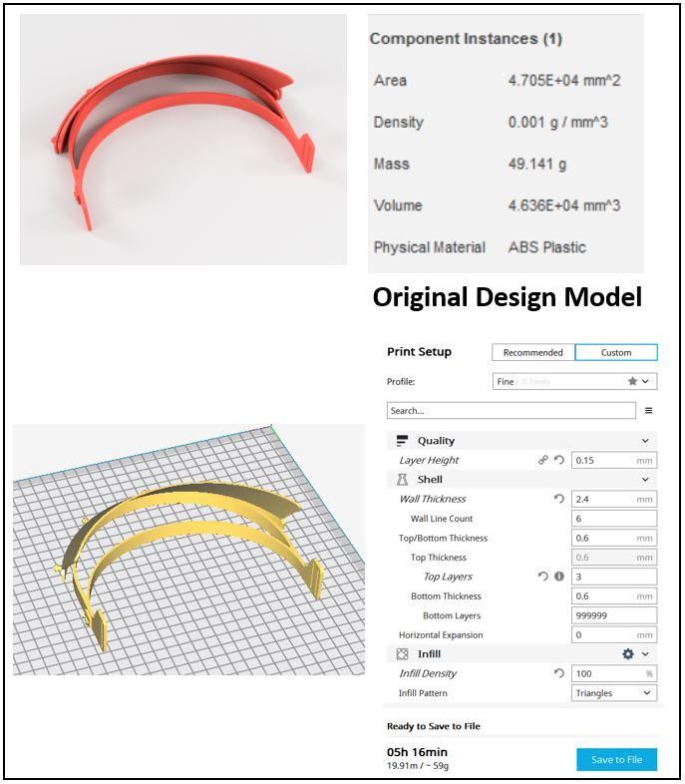Click the Ready to Save to File status
The image size is (685, 784).
click(x=434, y=726)
